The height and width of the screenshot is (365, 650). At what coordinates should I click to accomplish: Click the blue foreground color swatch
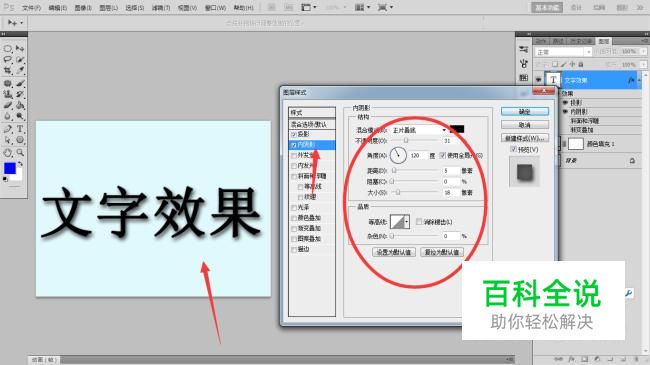click(x=10, y=168)
